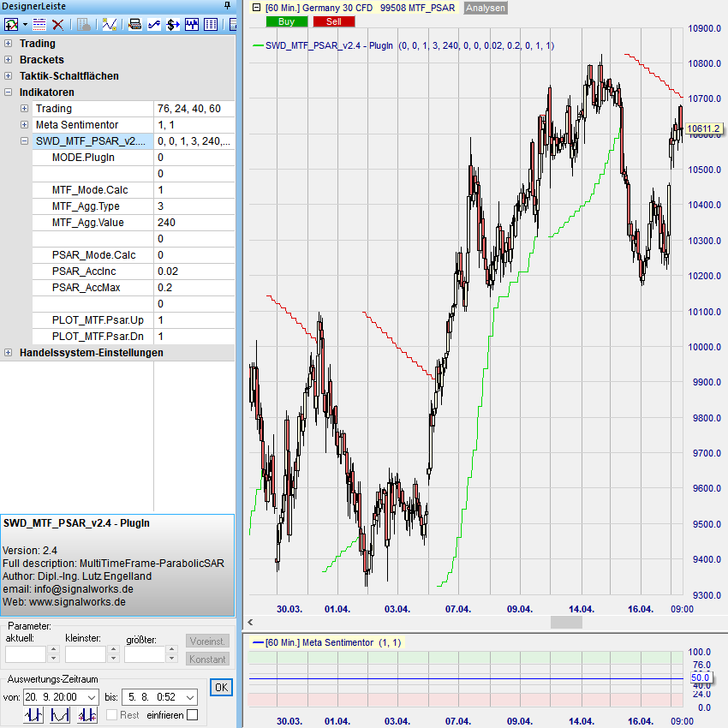Expand the Meta Sentimentor indicator row
The height and width of the screenshot is (728, 728).
pyautogui.click(x=24, y=125)
